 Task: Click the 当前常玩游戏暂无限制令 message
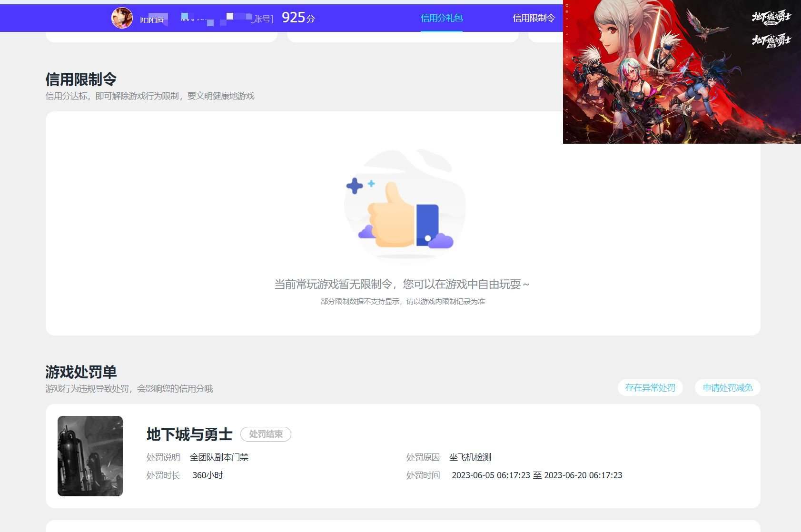point(402,284)
